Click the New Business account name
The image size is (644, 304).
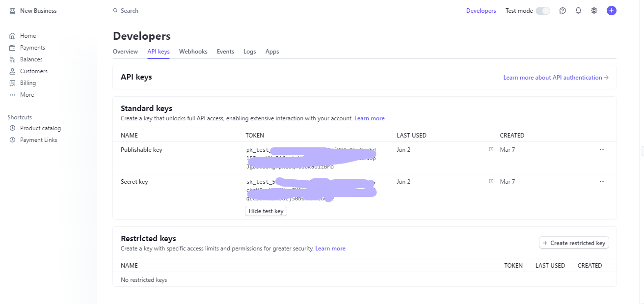38,11
